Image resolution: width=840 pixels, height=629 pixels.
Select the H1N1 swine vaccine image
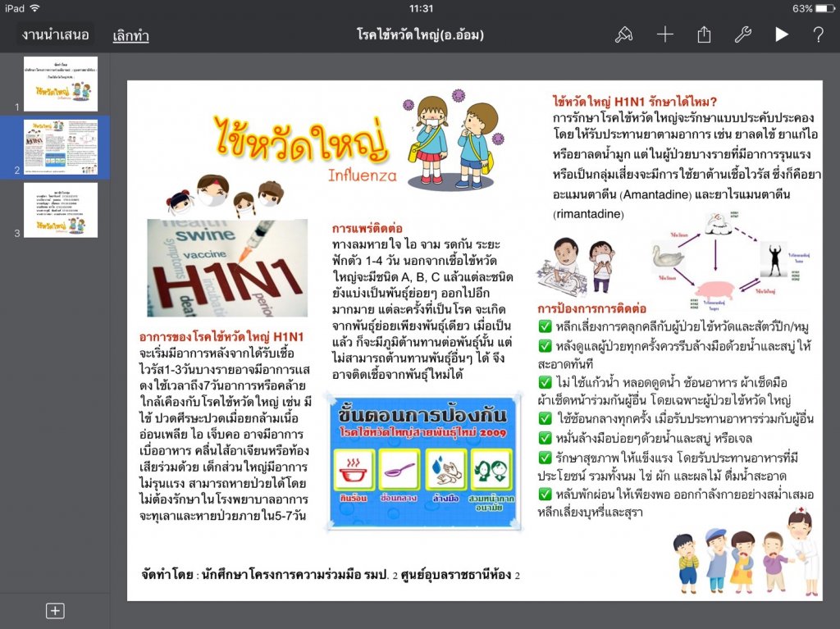[x=227, y=268]
